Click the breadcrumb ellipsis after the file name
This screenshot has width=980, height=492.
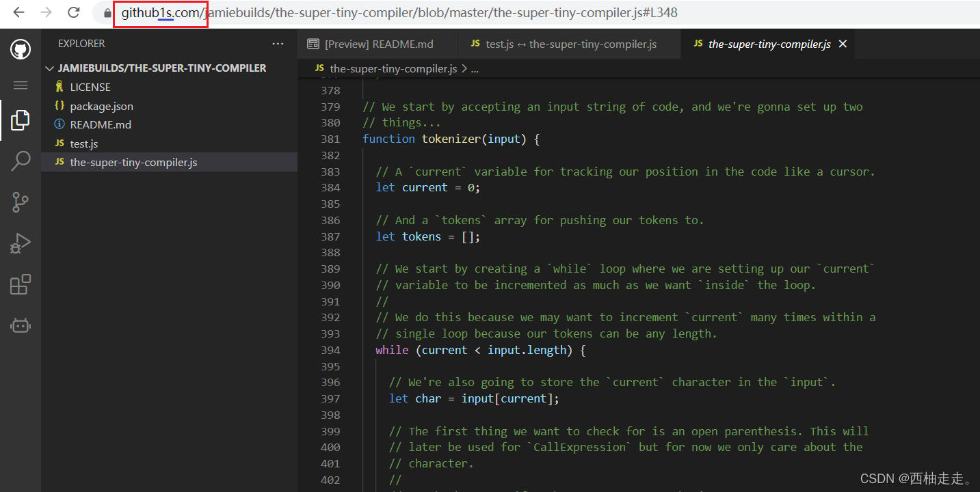click(x=475, y=69)
